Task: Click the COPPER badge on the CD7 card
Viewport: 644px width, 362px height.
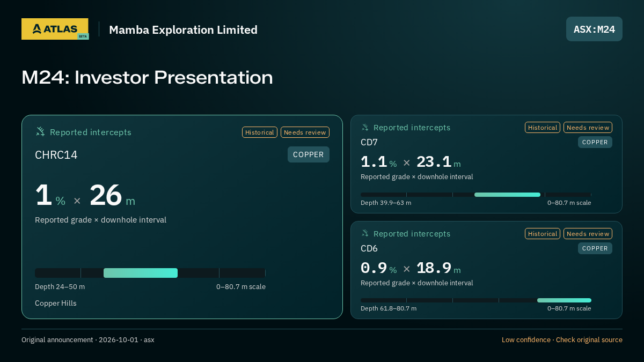Action: [595, 142]
